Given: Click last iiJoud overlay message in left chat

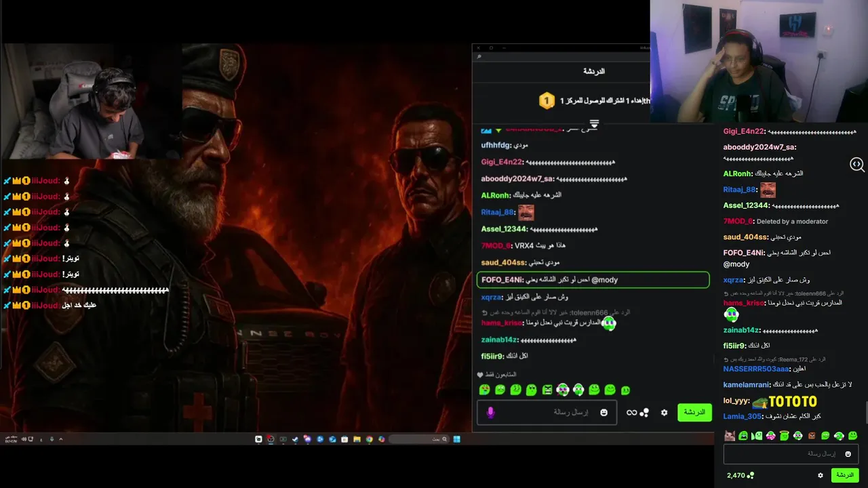Looking at the screenshot, I should click(x=50, y=306).
